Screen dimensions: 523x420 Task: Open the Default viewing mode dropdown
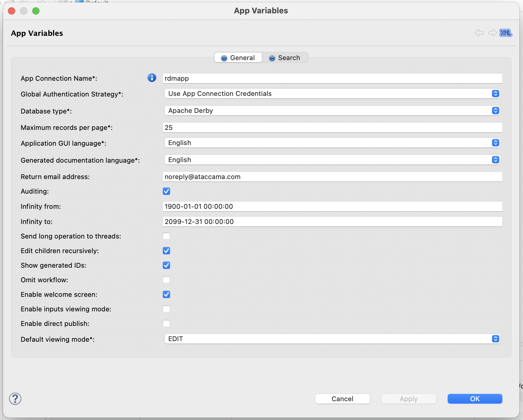point(332,339)
